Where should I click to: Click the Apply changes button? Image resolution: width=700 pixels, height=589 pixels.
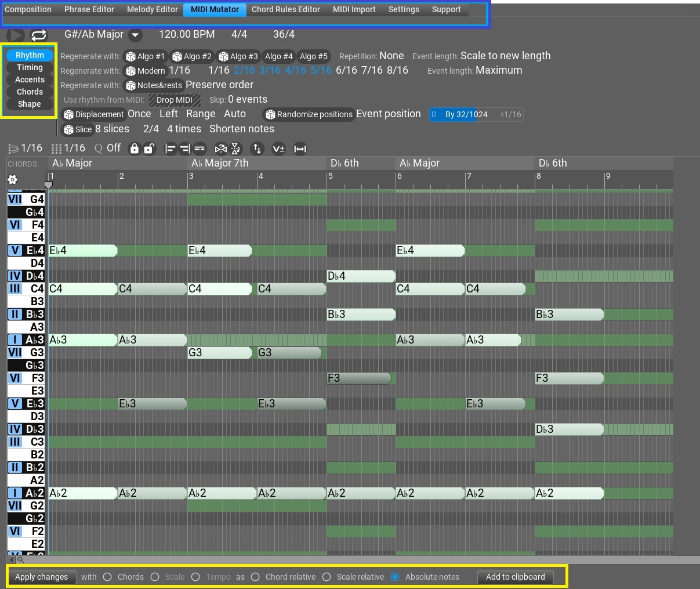41,577
